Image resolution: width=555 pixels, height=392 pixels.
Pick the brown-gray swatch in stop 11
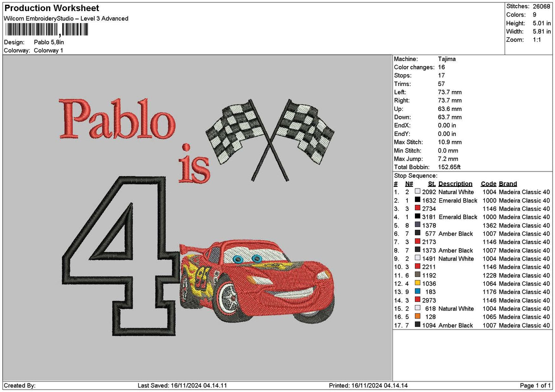coord(418,275)
